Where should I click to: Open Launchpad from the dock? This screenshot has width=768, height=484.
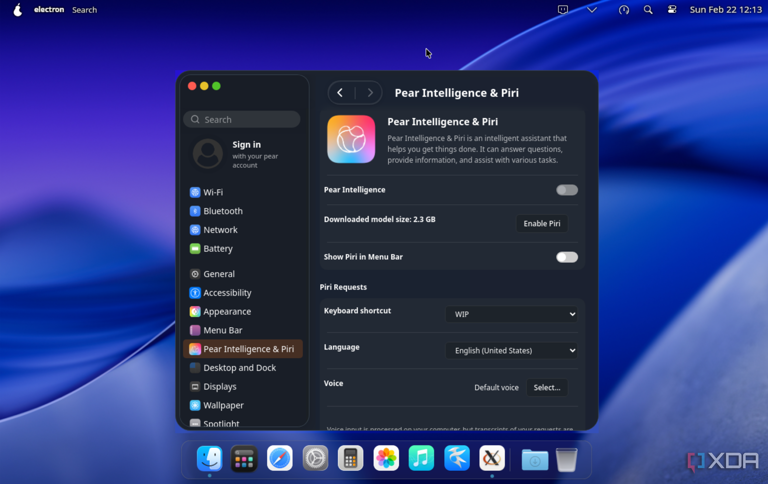click(x=244, y=459)
